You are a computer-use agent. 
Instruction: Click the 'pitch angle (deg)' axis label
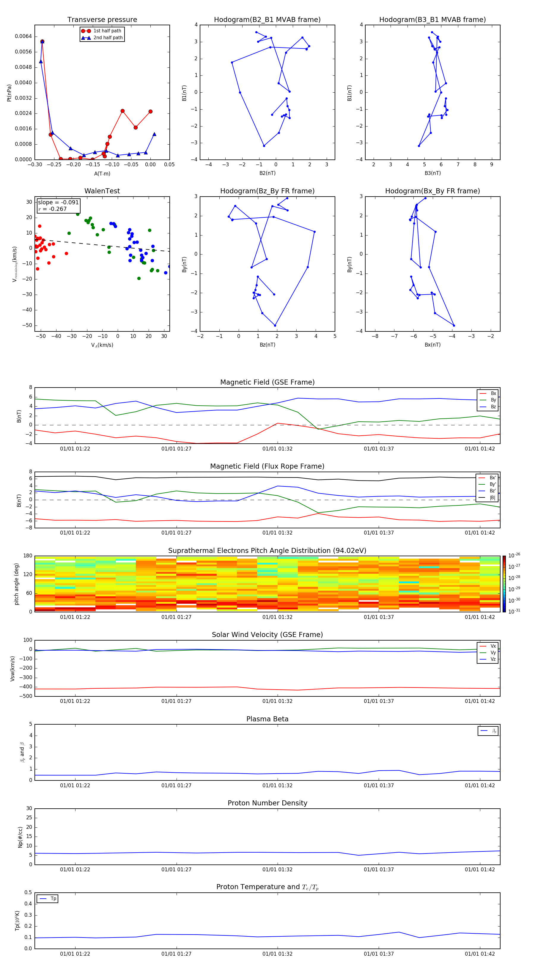[x=16, y=584]
